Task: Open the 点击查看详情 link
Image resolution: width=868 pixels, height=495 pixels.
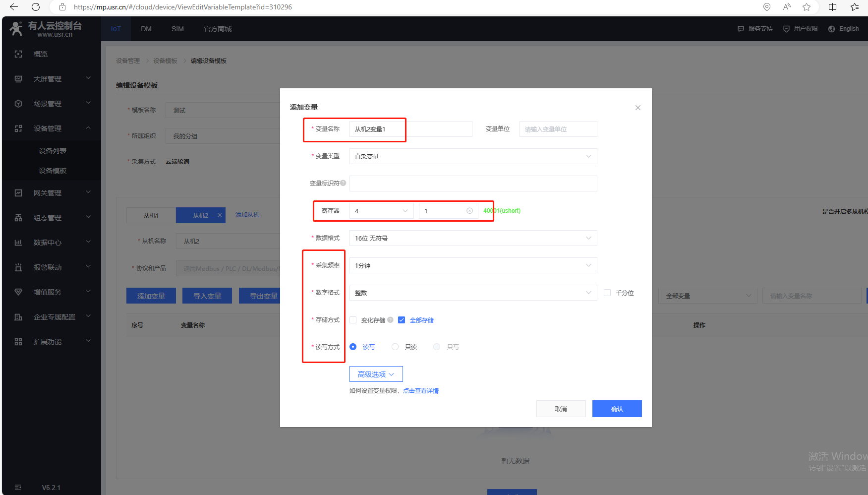Action: pos(421,391)
